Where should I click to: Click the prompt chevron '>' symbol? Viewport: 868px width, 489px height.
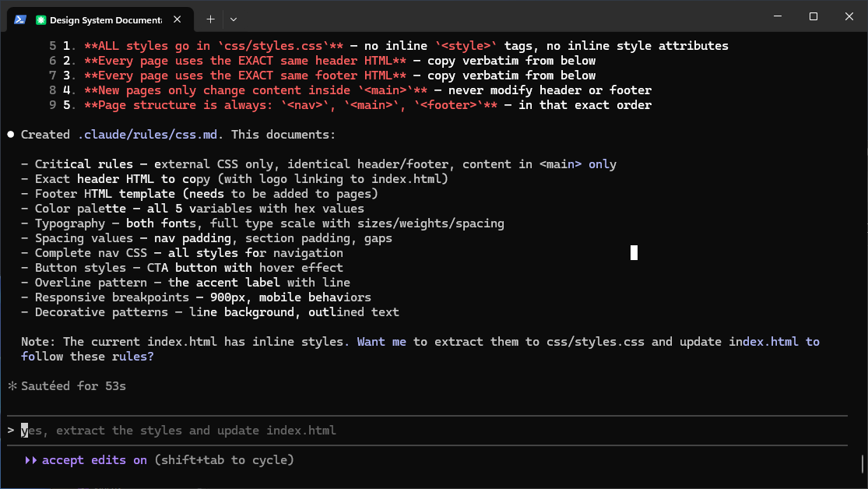pyautogui.click(x=11, y=431)
